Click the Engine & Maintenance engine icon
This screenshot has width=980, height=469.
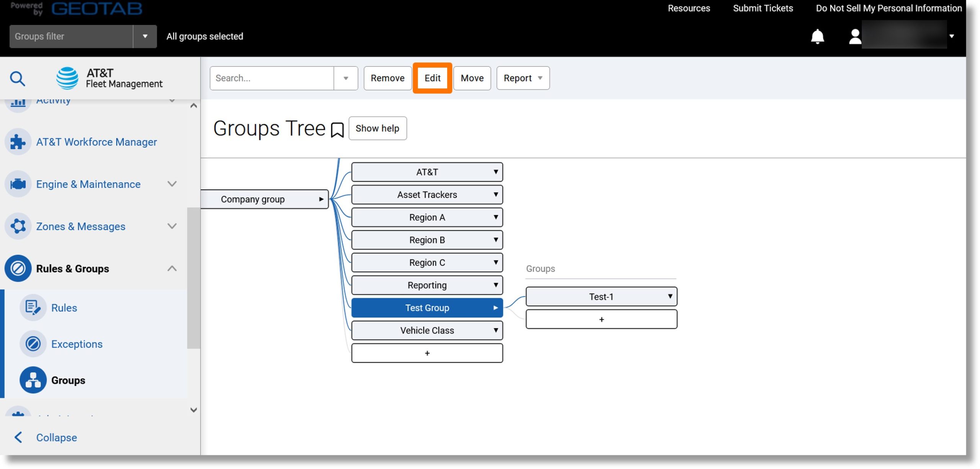point(18,184)
